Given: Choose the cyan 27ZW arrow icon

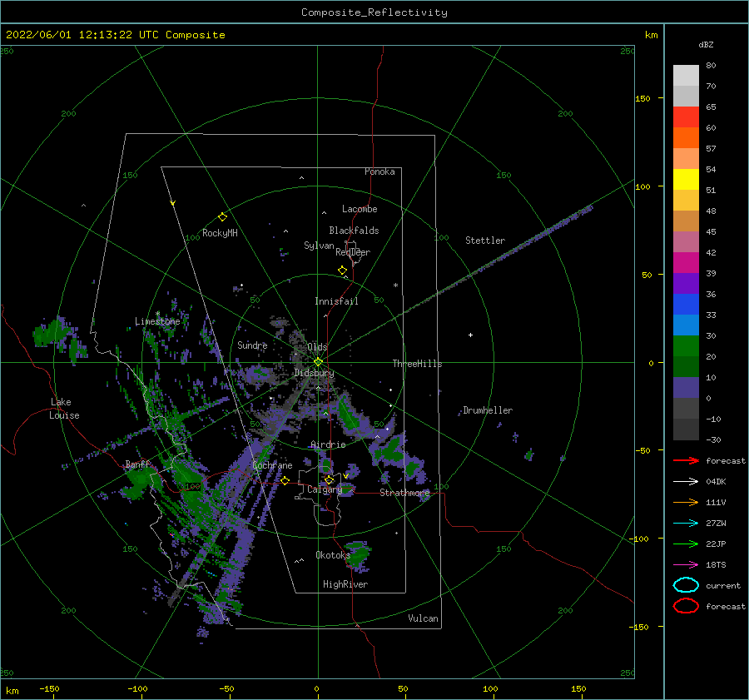Looking at the screenshot, I should coord(686,524).
